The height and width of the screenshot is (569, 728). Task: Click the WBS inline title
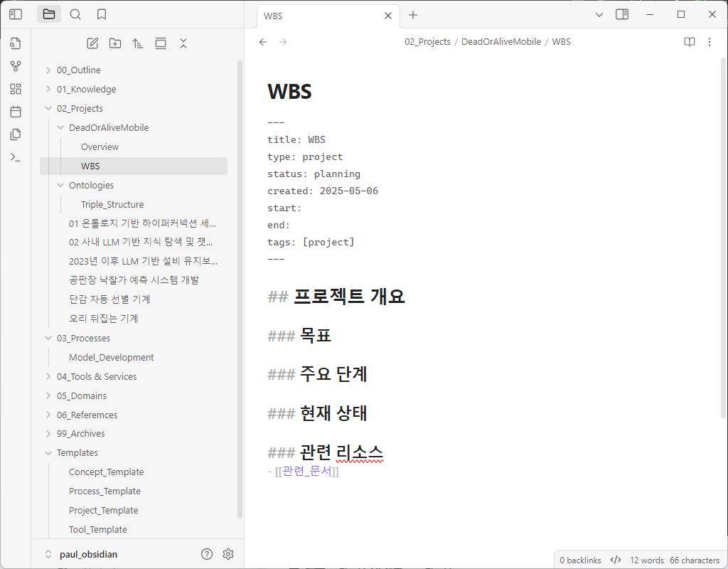[290, 91]
